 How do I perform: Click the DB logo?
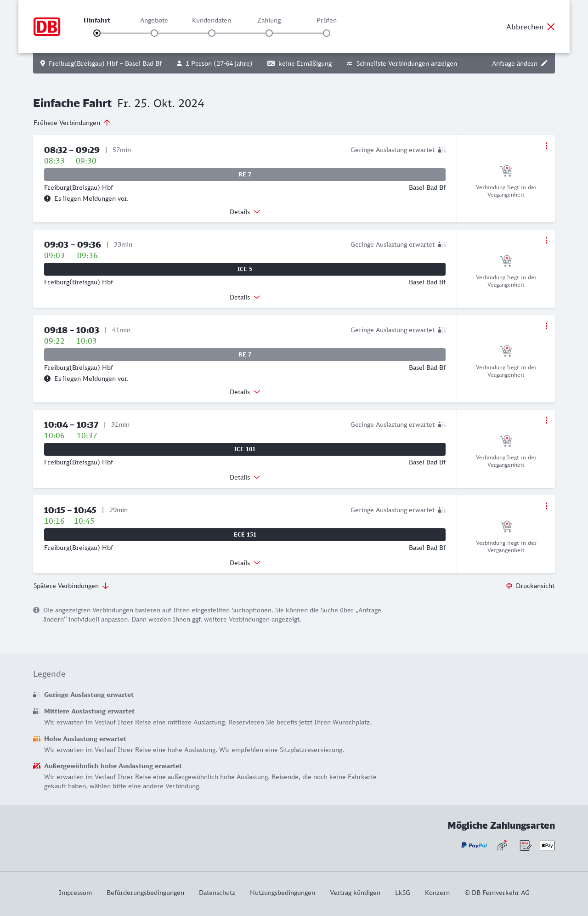(x=47, y=27)
